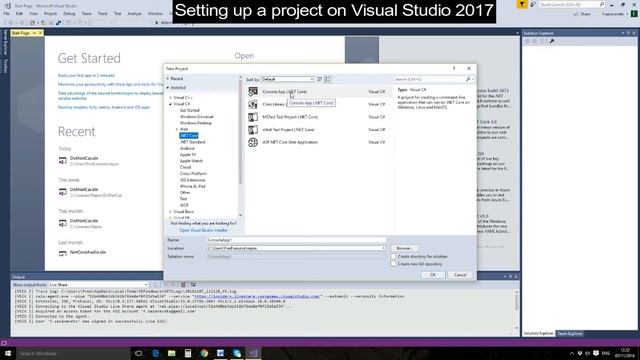Expand the Web node under Visual C#

coord(177,129)
